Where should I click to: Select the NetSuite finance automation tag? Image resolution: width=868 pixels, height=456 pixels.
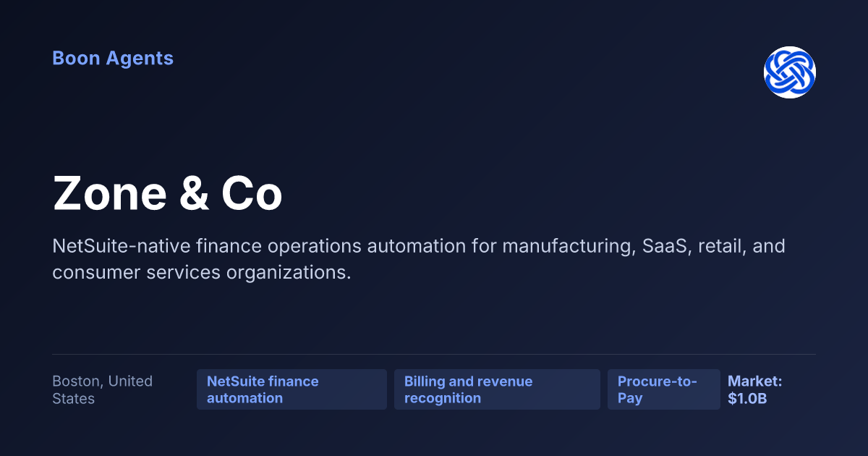pyautogui.click(x=292, y=389)
